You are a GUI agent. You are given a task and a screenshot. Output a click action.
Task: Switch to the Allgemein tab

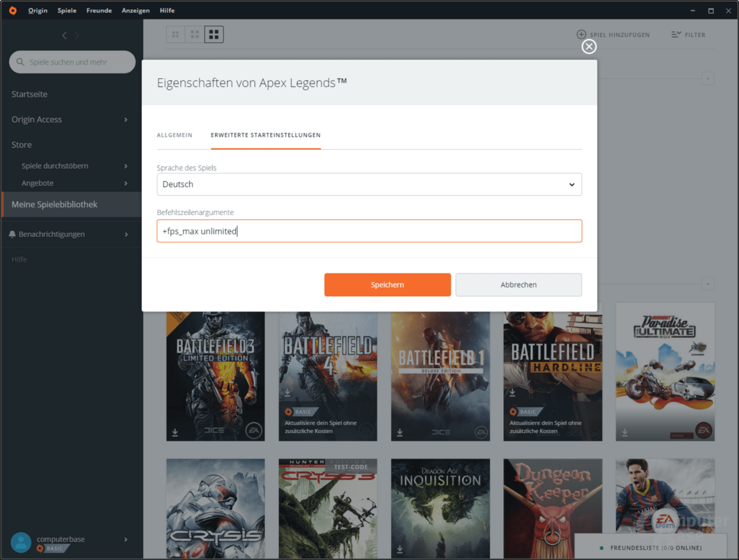[x=175, y=135]
